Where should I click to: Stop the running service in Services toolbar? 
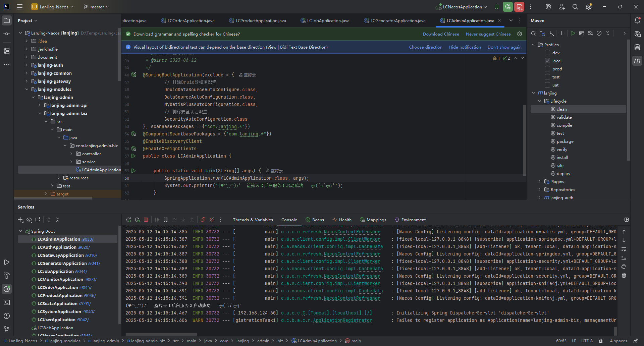pos(146,220)
